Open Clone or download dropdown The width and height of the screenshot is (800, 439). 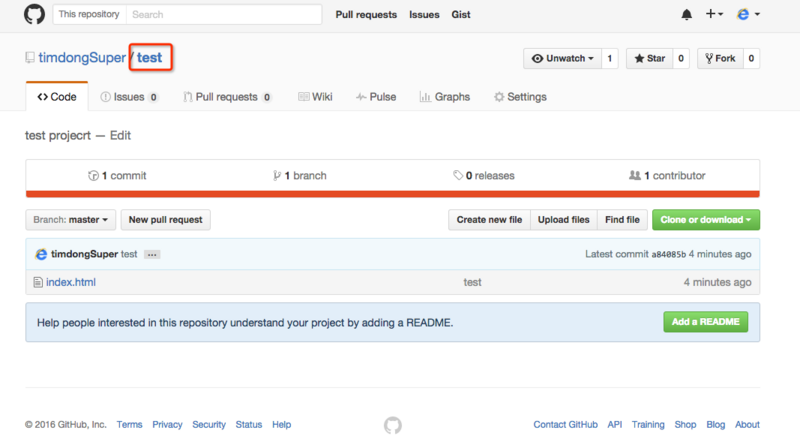click(706, 220)
